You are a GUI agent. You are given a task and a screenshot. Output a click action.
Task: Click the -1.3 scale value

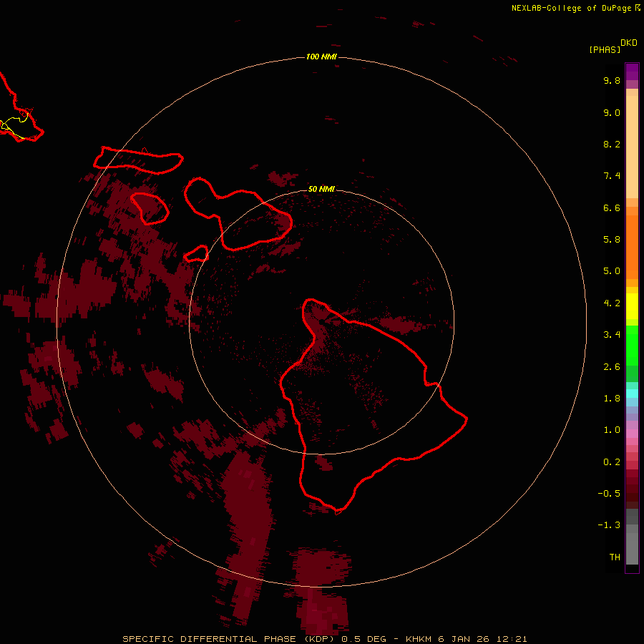(x=609, y=525)
